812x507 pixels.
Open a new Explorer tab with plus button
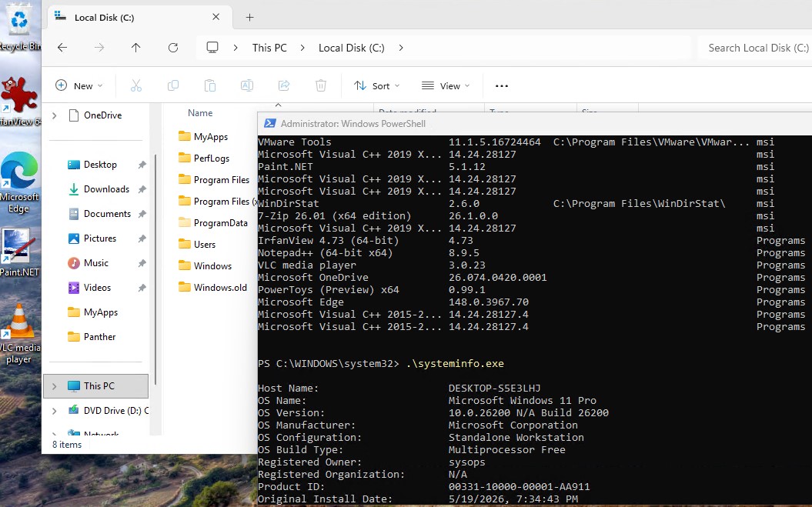(249, 17)
